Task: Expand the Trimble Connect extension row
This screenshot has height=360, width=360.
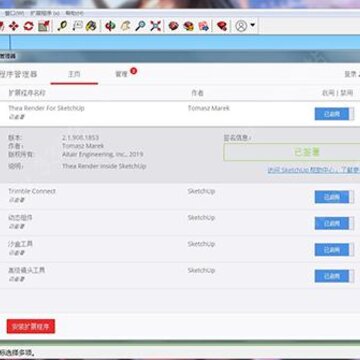Action: tap(180, 197)
